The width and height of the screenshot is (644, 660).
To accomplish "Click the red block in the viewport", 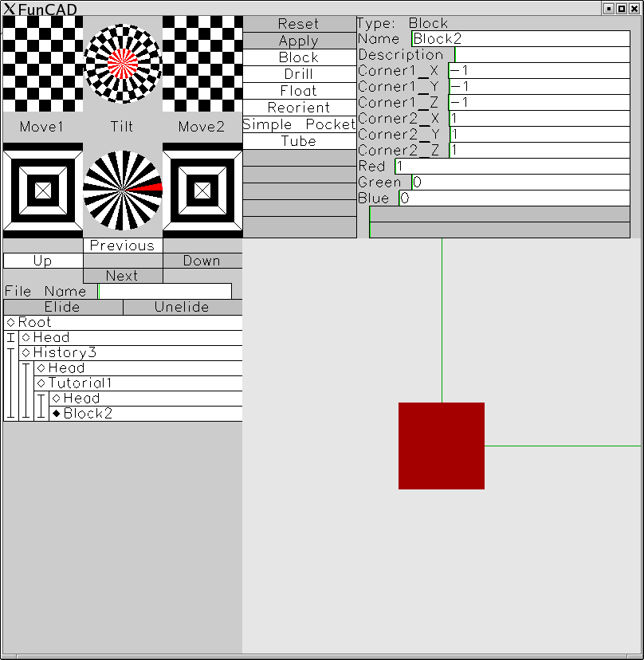I will (442, 446).
